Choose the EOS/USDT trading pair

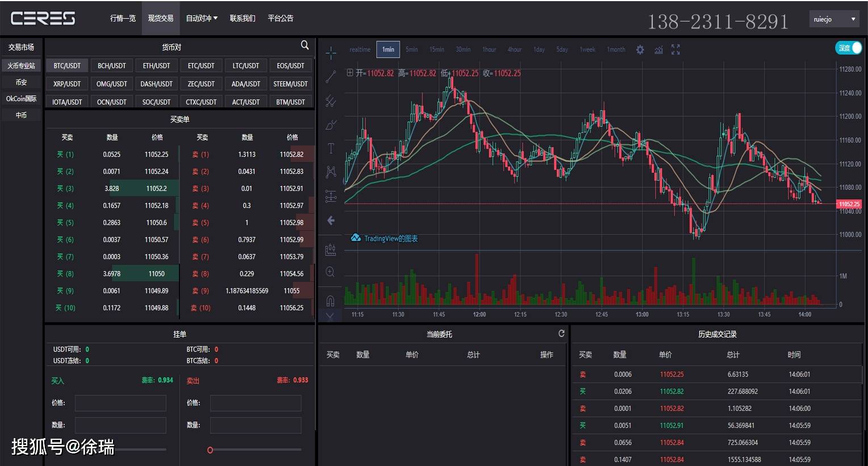[291, 66]
